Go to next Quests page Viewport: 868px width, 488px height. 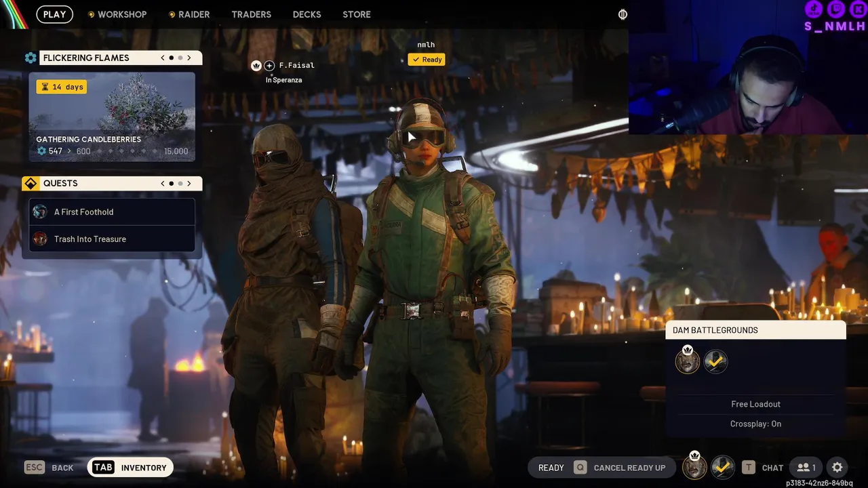click(189, 183)
